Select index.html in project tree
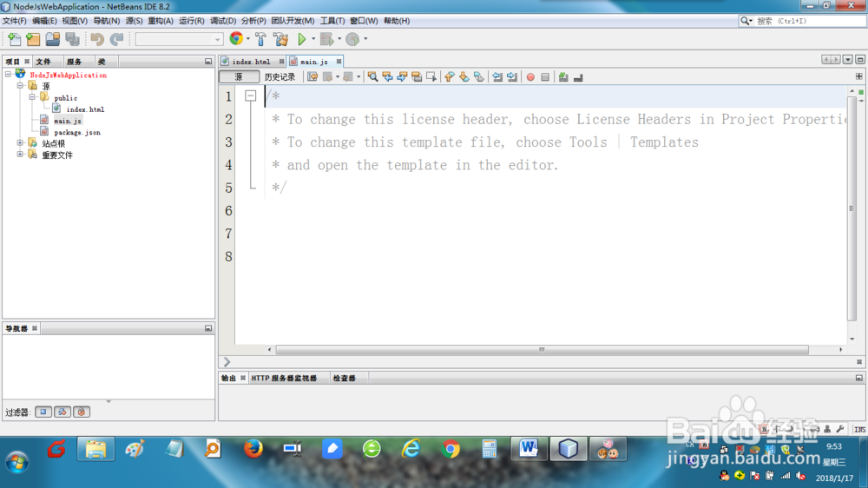This screenshot has width=868, height=488. coord(85,109)
